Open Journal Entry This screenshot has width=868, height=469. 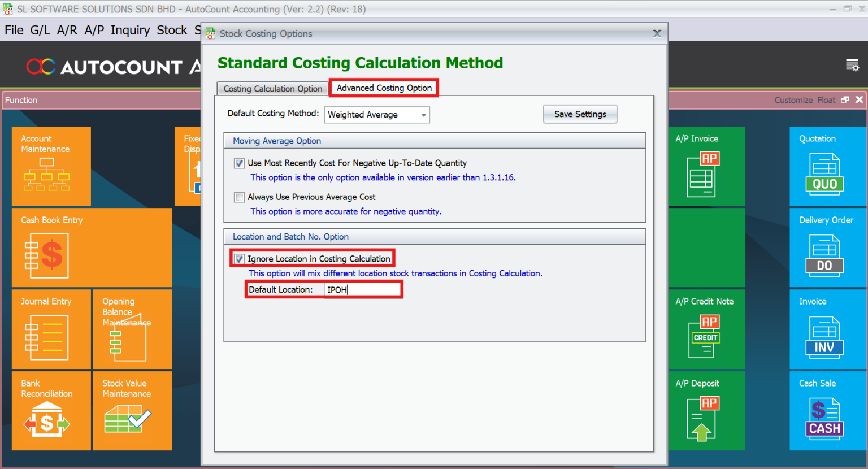(x=51, y=329)
